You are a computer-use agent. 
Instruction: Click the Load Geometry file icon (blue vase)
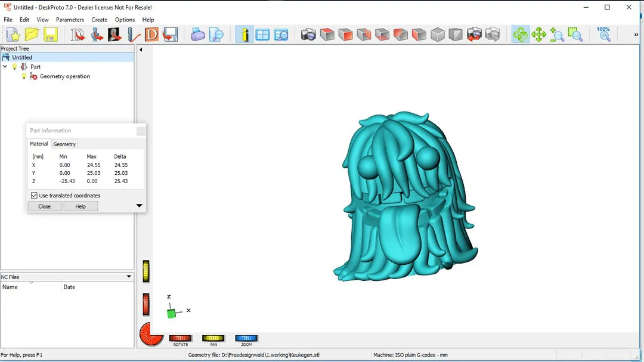(x=97, y=35)
